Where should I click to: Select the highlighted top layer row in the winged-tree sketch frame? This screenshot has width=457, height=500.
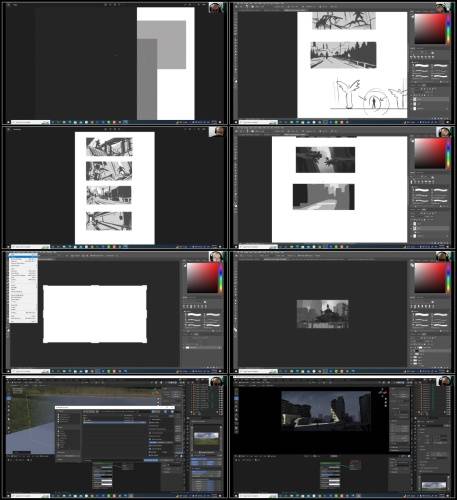click(x=431, y=99)
